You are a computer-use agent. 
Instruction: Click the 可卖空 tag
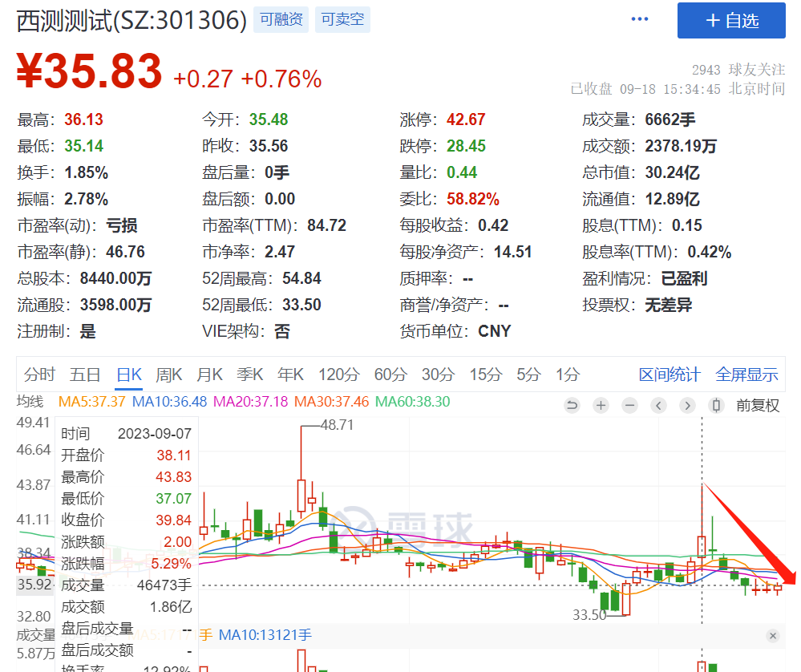pos(342,19)
